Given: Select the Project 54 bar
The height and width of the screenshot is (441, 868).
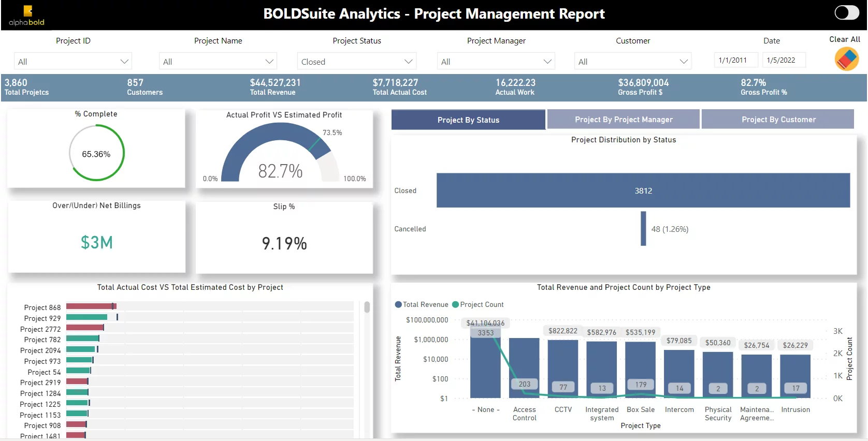Looking at the screenshot, I should [78, 370].
